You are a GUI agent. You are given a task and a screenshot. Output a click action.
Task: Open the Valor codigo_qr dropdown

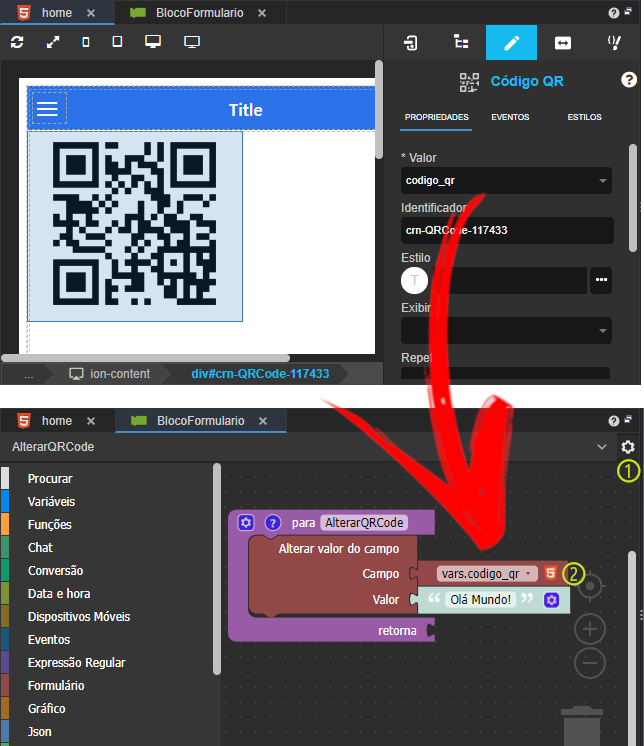tap(506, 180)
